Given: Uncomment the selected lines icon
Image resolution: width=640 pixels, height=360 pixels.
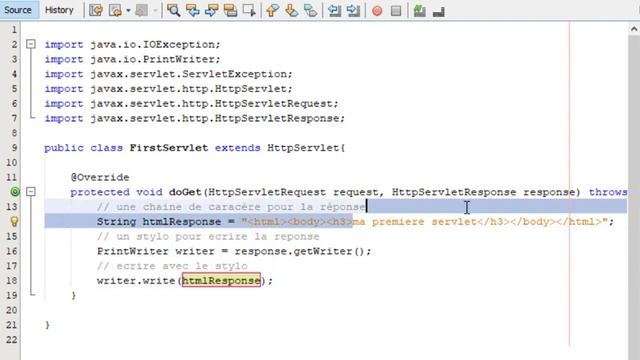Looking at the screenshot, I should [438, 11].
